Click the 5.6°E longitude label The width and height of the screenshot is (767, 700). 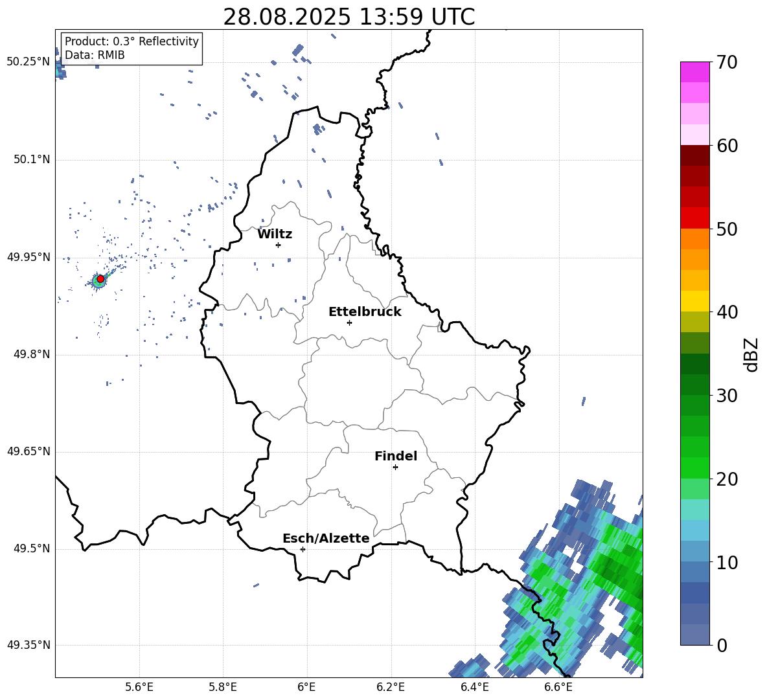click(139, 687)
